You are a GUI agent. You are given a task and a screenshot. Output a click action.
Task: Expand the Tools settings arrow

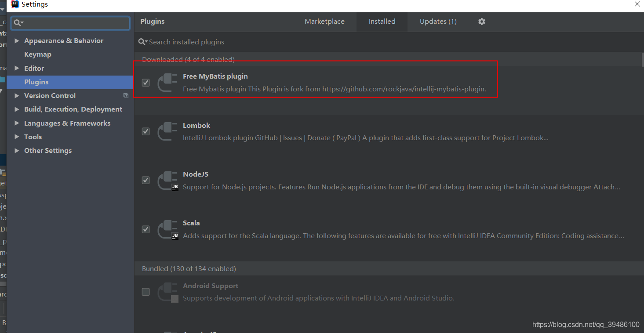click(x=17, y=137)
